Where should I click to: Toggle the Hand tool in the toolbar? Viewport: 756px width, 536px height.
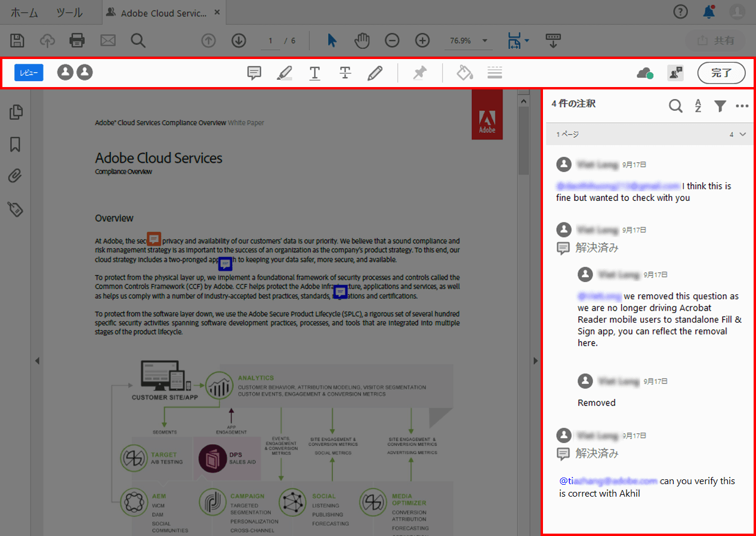(362, 41)
